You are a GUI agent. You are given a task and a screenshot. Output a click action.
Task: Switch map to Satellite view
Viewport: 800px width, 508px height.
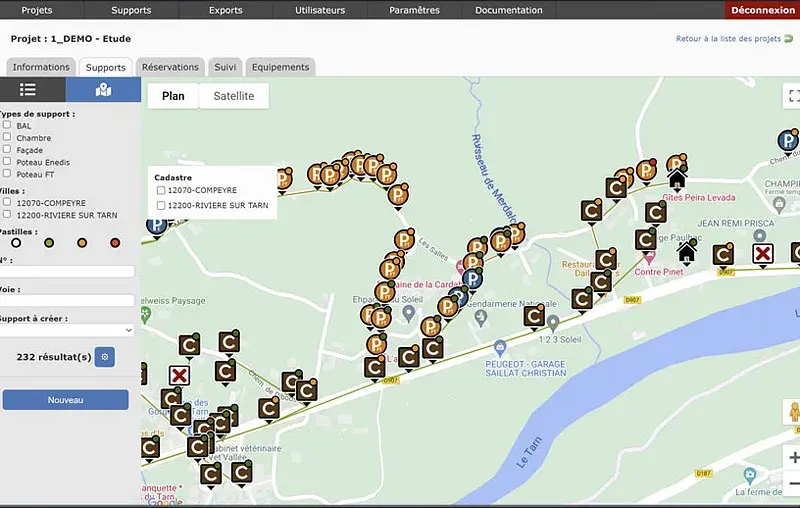click(234, 96)
